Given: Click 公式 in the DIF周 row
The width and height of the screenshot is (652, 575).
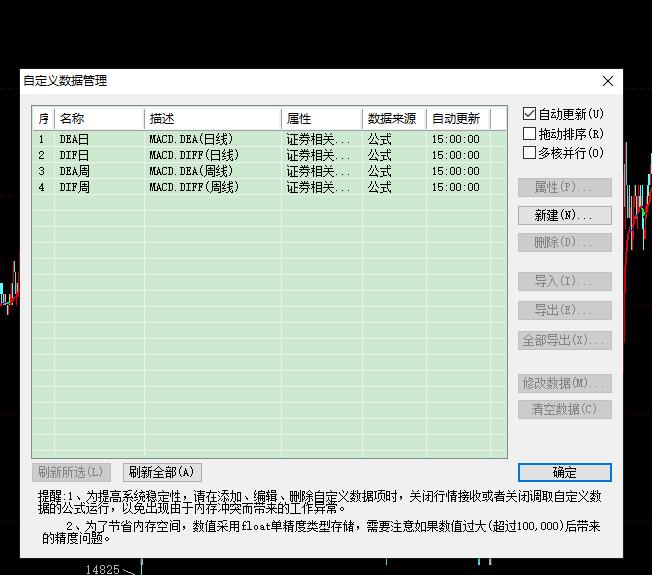Looking at the screenshot, I should point(379,187).
